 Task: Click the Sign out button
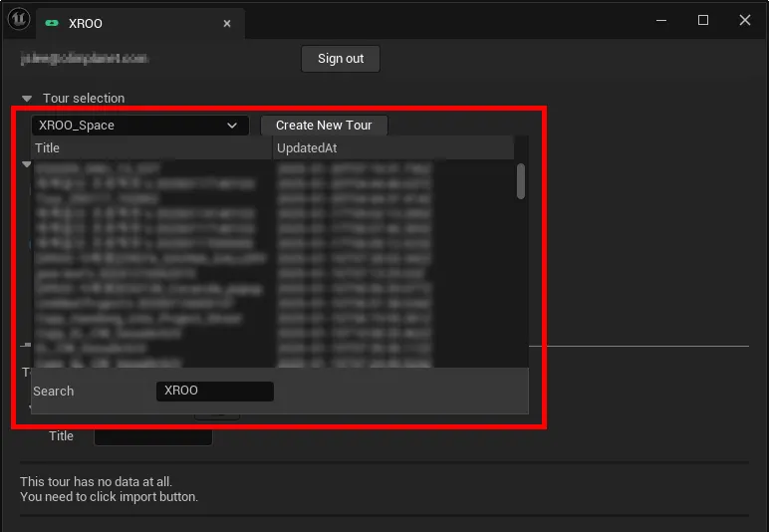(341, 59)
